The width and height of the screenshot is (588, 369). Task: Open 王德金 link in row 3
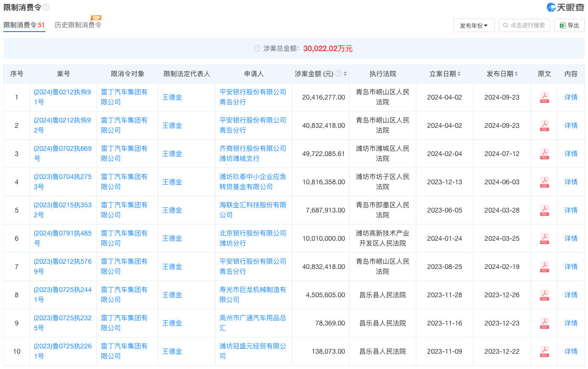(x=172, y=154)
